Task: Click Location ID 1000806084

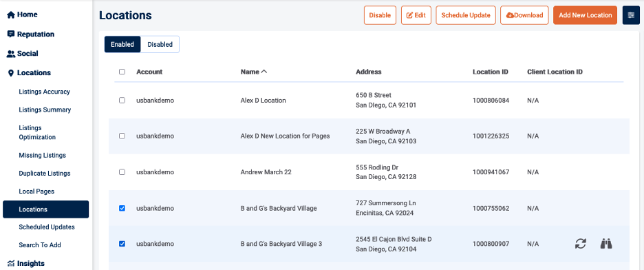Action: pos(491,101)
